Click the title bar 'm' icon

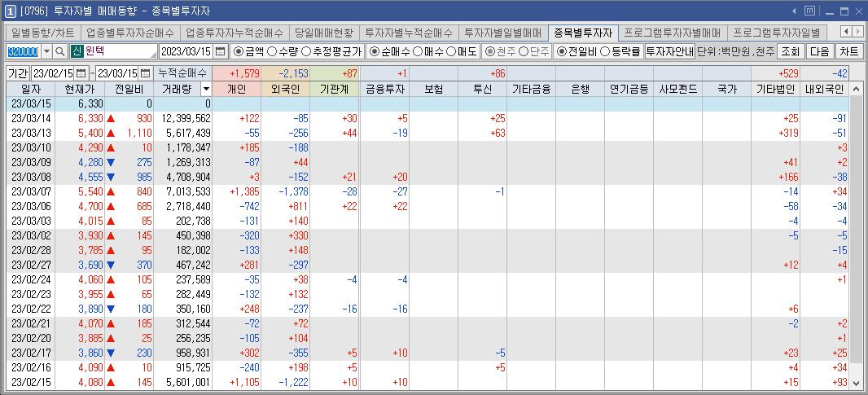[809, 11]
